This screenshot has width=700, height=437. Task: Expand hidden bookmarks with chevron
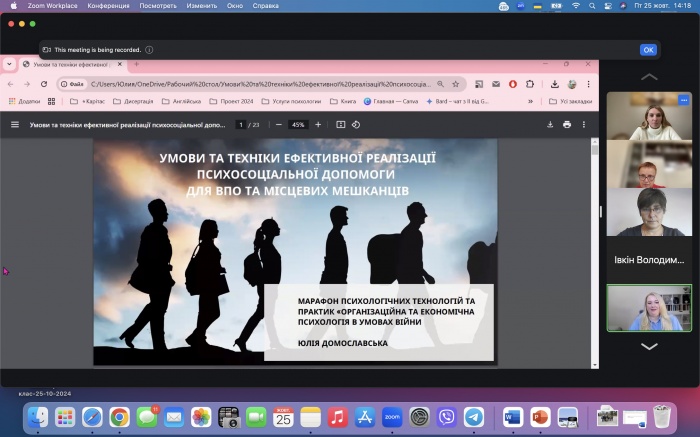[530, 101]
